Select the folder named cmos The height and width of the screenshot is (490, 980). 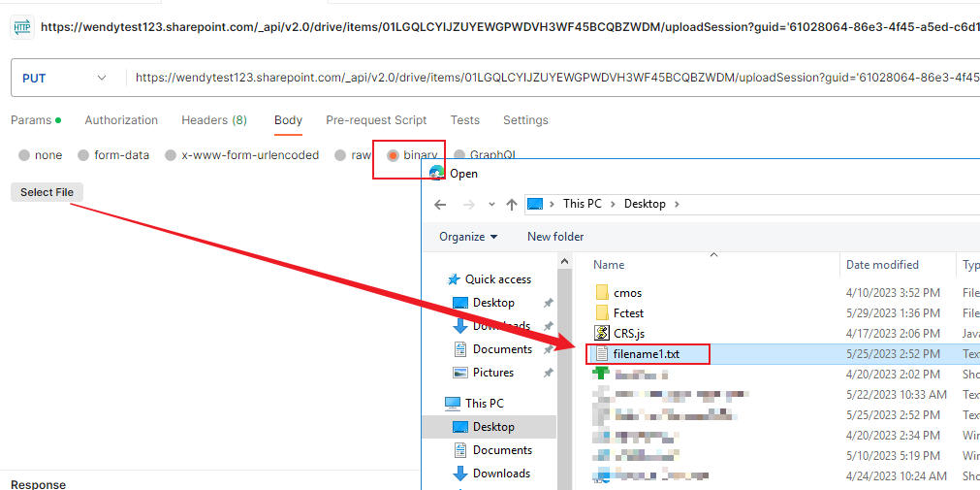click(627, 293)
